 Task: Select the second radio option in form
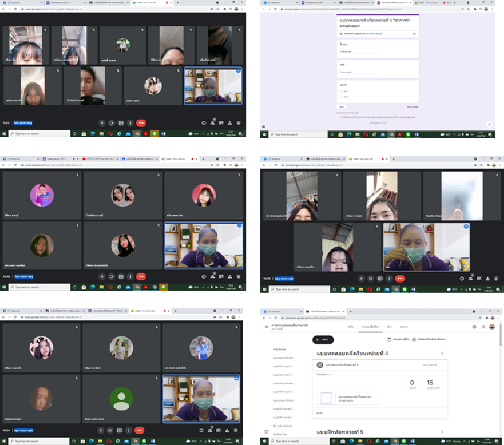click(x=341, y=97)
